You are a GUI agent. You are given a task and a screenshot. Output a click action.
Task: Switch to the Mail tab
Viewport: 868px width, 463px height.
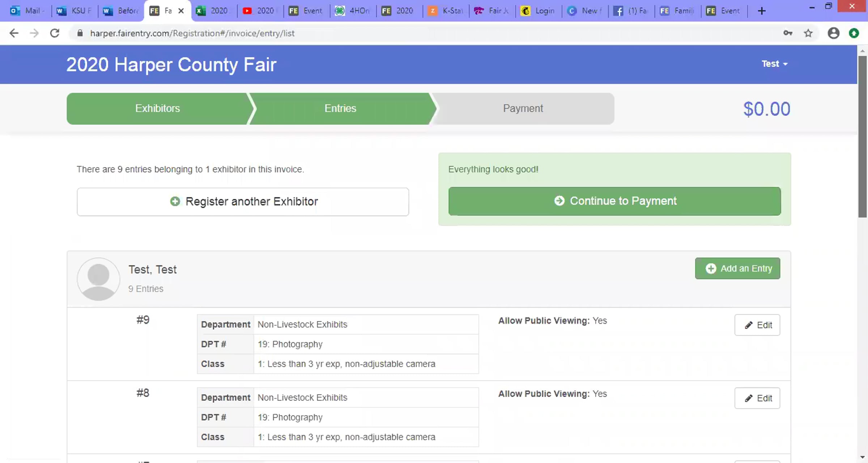coord(27,11)
